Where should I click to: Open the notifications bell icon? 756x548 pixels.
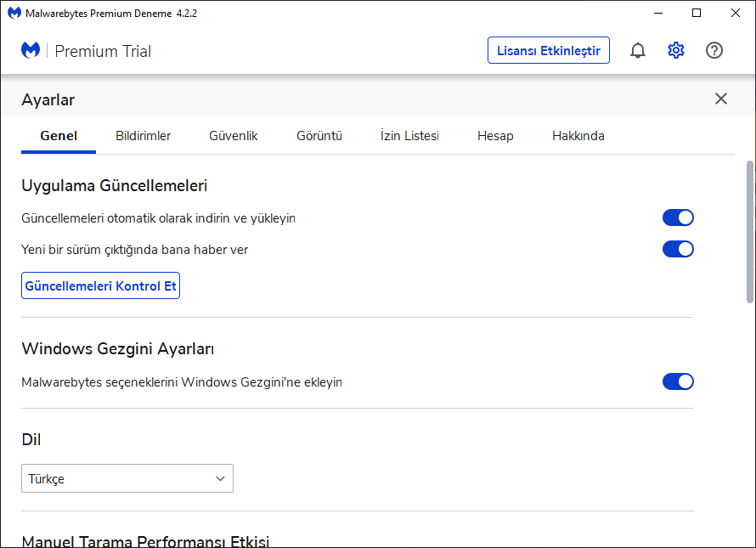coord(637,50)
